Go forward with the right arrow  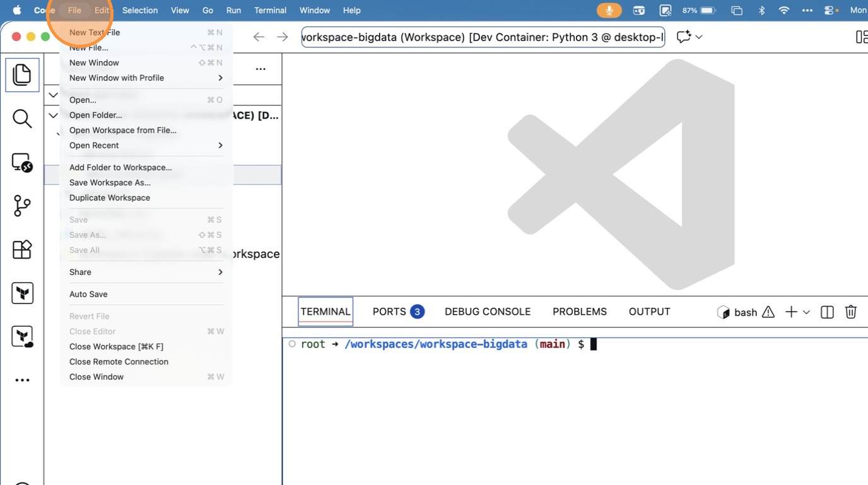coord(283,37)
